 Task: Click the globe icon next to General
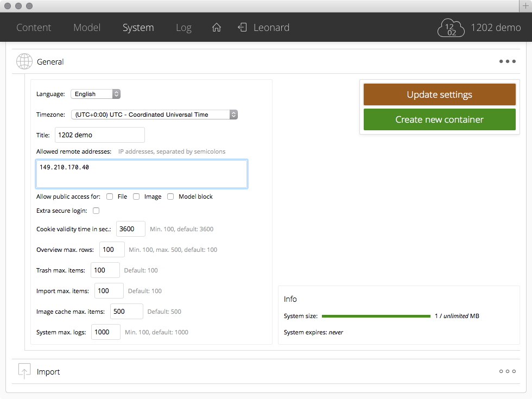(x=24, y=62)
